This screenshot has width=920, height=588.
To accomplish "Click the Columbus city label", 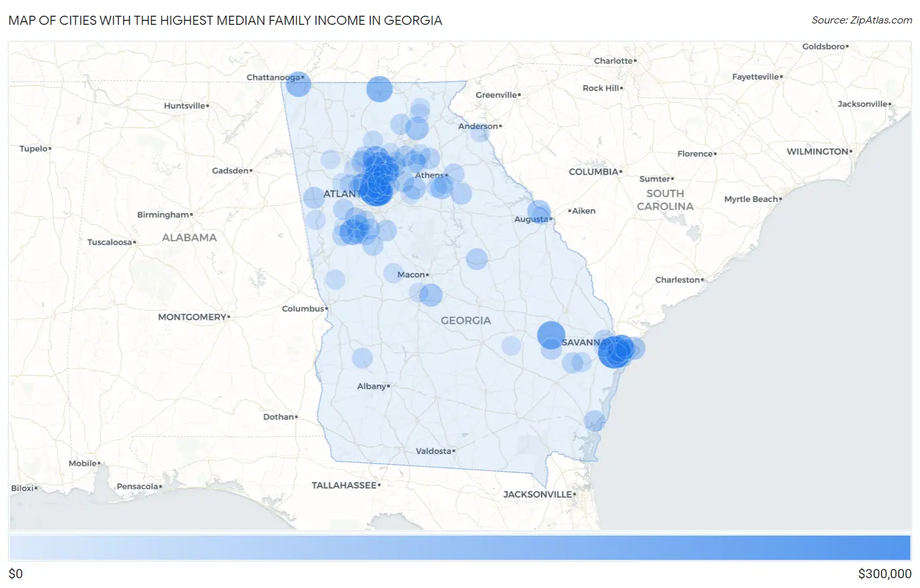I will (x=305, y=309).
